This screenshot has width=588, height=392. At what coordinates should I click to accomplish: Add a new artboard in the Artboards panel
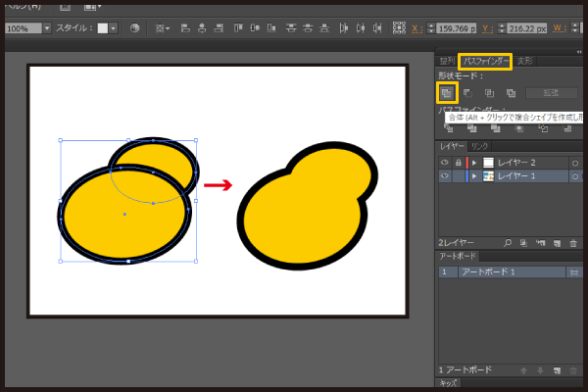[556, 369]
